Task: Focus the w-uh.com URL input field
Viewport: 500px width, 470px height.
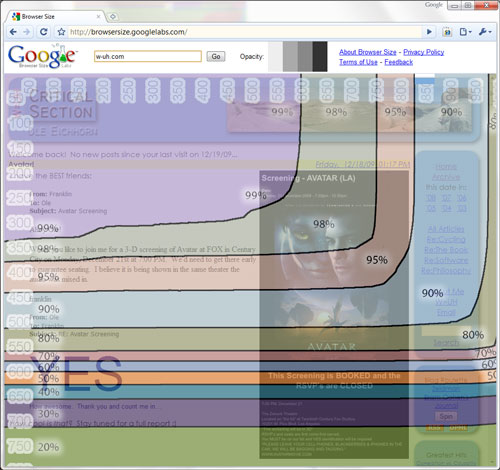Action: coord(148,56)
